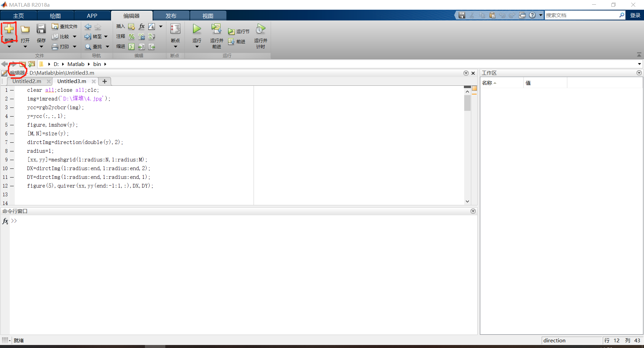Click the uncomment icon in 编辑 section
Screen dimensions: 644x348
tap(142, 37)
